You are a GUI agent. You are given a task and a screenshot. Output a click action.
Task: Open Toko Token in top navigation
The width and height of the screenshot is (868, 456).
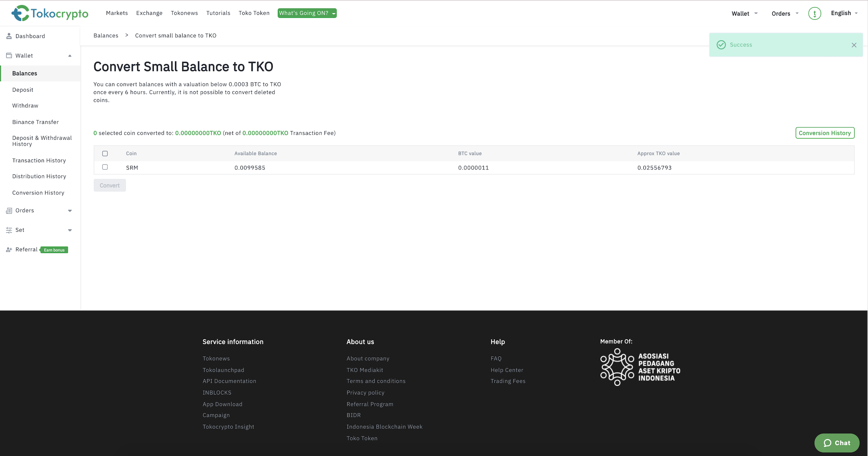[254, 13]
